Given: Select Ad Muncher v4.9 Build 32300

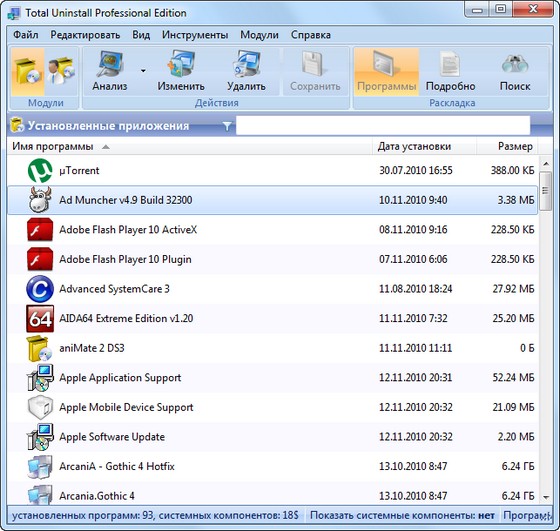Looking at the screenshot, I should pyautogui.click(x=125, y=200).
